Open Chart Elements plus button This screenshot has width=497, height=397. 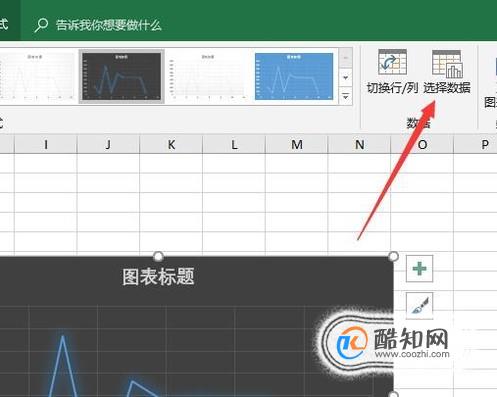click(419, 269)
